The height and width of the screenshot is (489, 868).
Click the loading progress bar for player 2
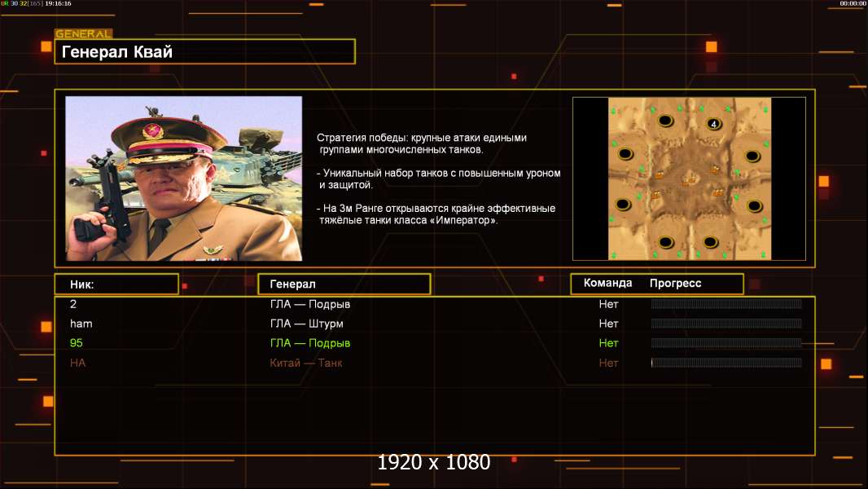pos(726,303)
